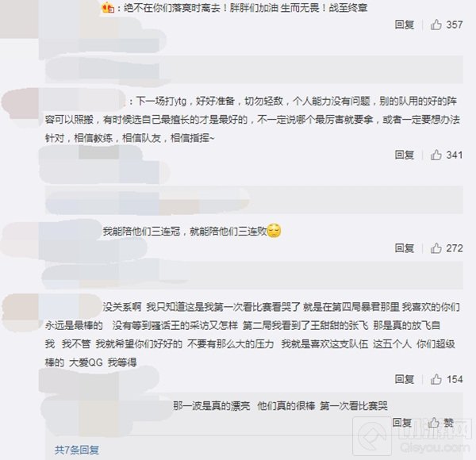Select 回复 next to the 154 likes
Viewport: 476px width, 460px height.
(x=405, y=379)
